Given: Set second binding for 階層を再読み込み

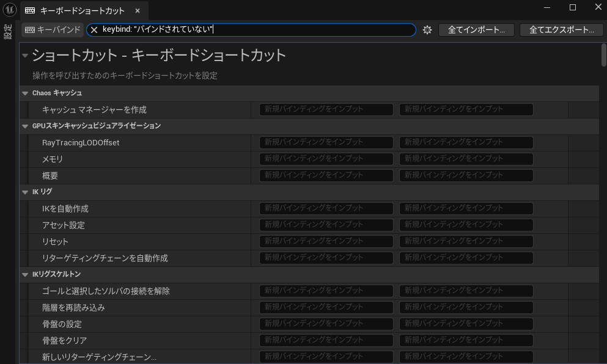Looking at the screenshot, I should pyautogui.click(x=466, y=308).
